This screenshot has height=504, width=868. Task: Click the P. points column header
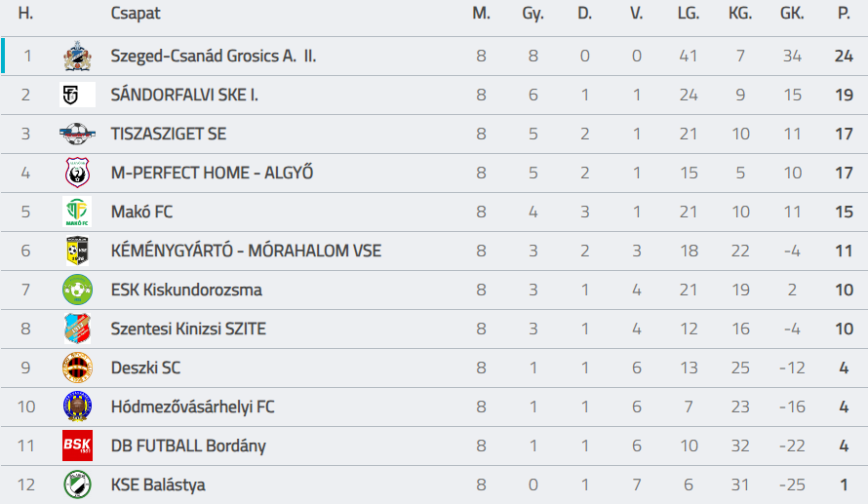pos(844,14)
